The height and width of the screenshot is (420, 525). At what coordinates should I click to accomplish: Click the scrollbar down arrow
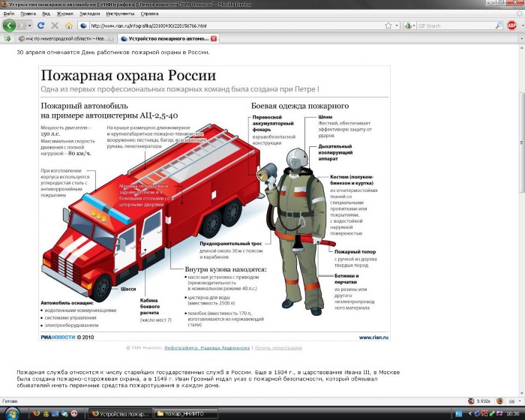click(x=522, y=393)
